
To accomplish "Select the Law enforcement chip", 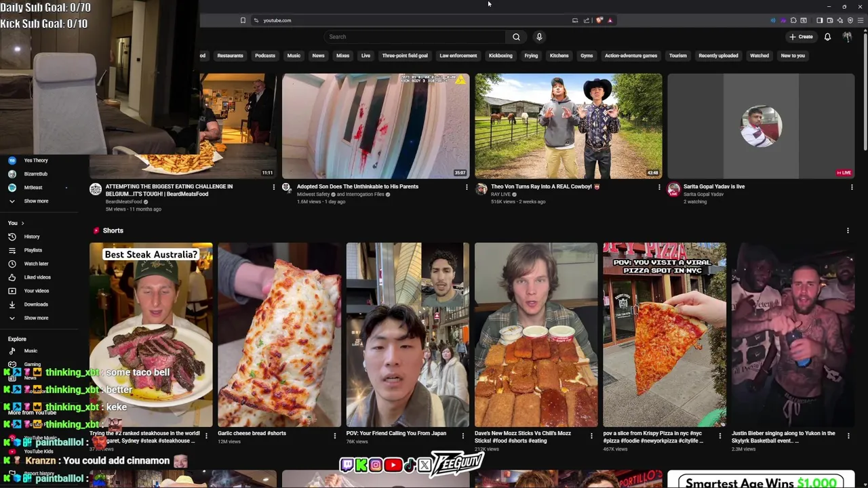I will click(x=458, y=56).
